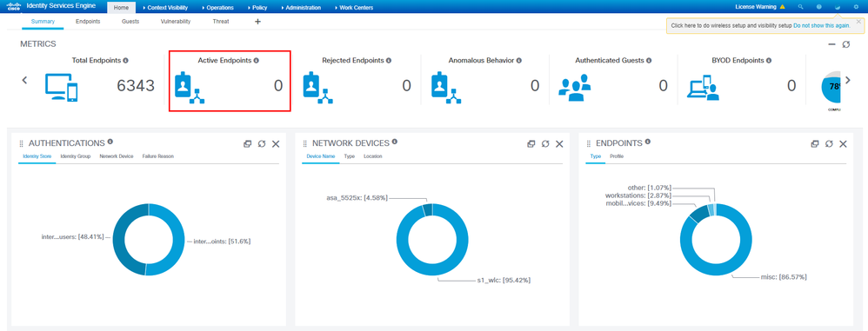Open the Administration menu

tap(301, 8)
